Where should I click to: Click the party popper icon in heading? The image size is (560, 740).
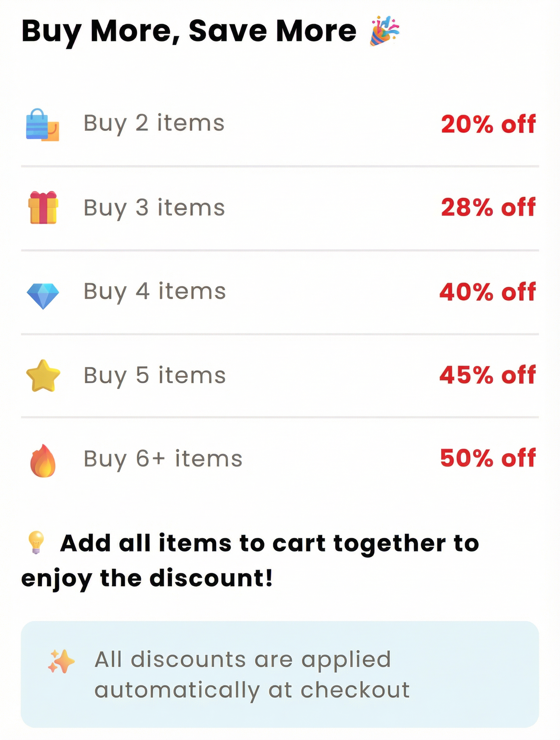[384, 31]
